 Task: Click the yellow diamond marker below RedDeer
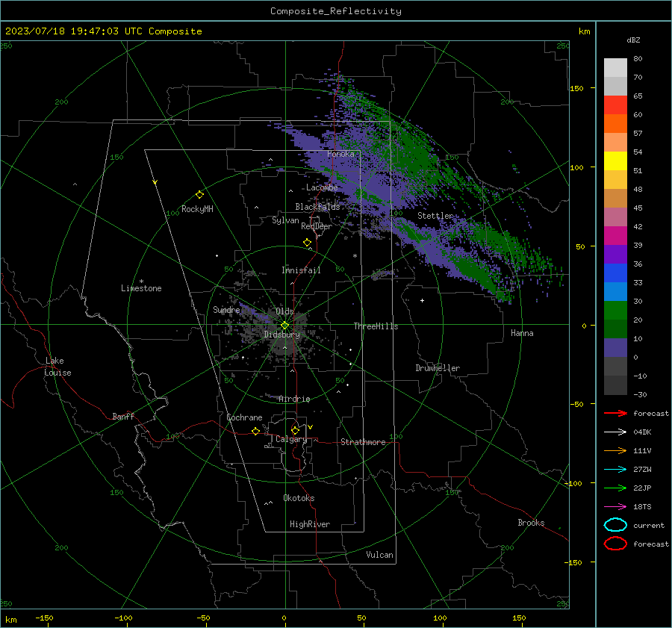pyautogui.click(x=307, y=243)
